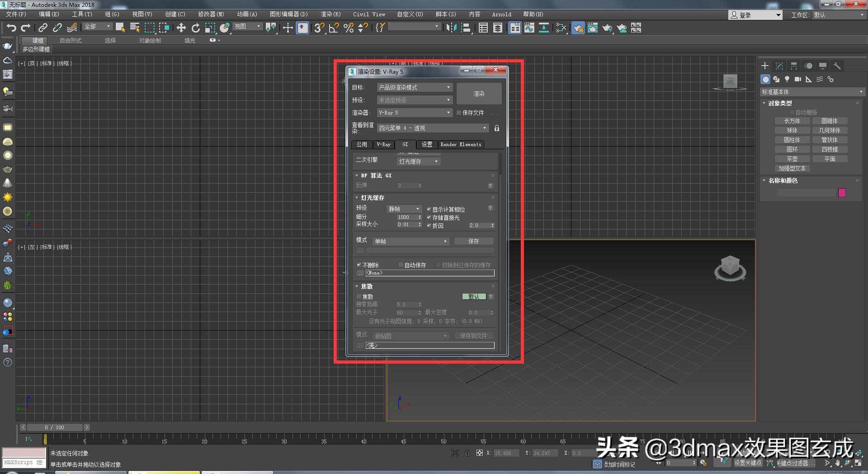Screen dimensions: 868x474
Task: Click object name input field
Action: click(807, 193)
